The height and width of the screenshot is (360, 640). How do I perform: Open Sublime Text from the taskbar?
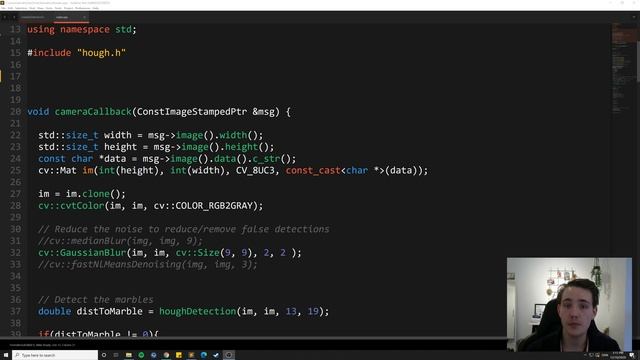[191, 355]
